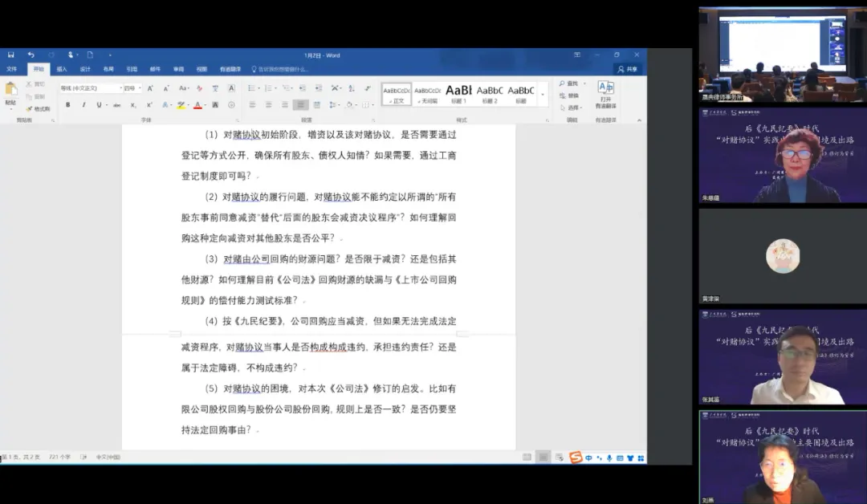Align paragraph text right
The image size is (867, 504).
tap(284, 104)
